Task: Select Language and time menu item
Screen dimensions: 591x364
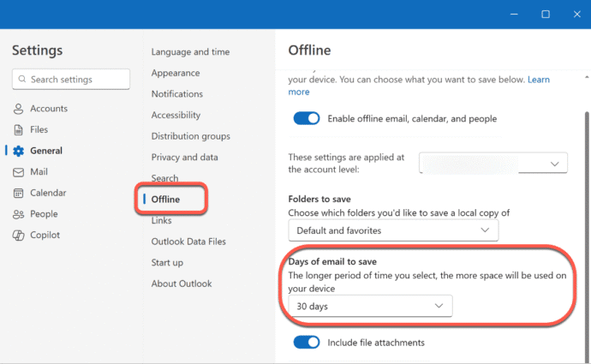Action: [189, 52]
